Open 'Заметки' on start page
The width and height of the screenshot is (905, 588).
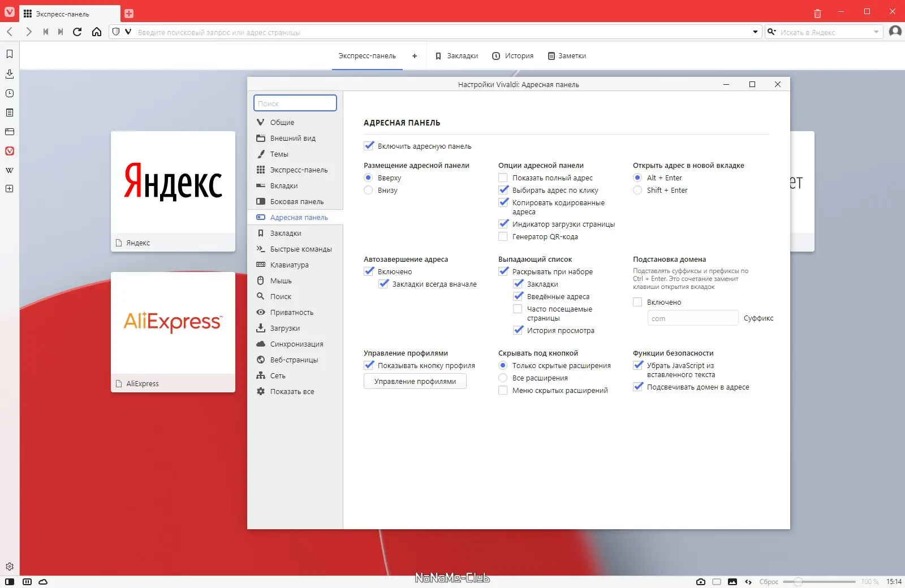567,55
